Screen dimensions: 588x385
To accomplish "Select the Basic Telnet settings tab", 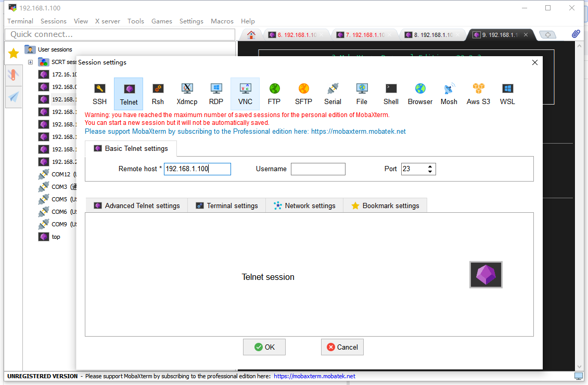I will pyautogui.click(x=131, y=148).
